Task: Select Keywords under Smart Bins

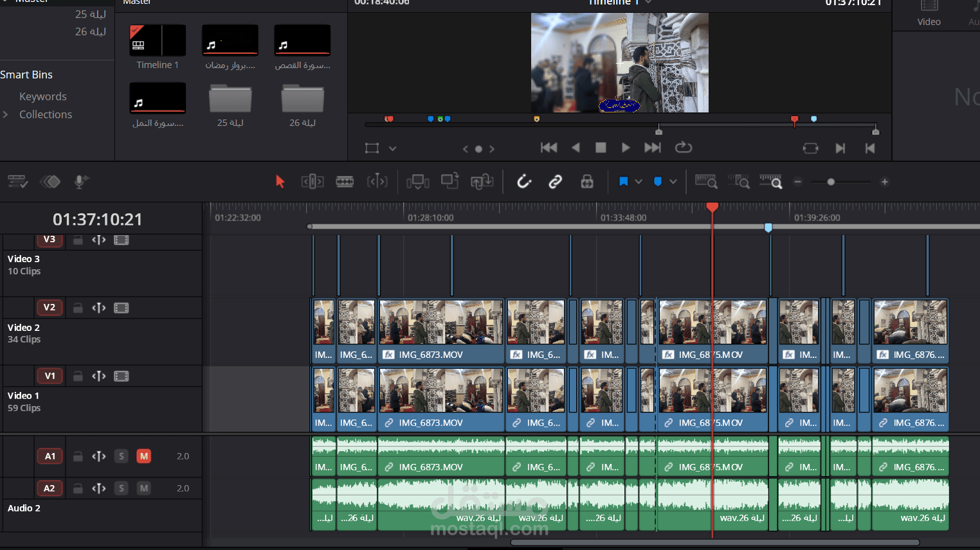Action: (x=42, y=96)
